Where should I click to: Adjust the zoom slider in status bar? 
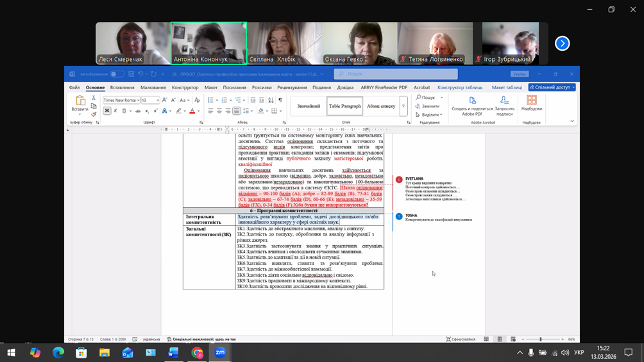(541, 339)
